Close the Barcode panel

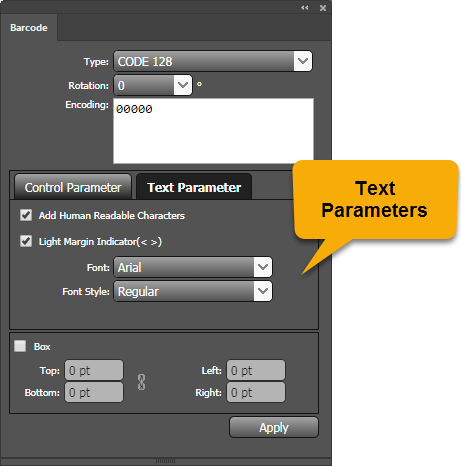point(323,8)
